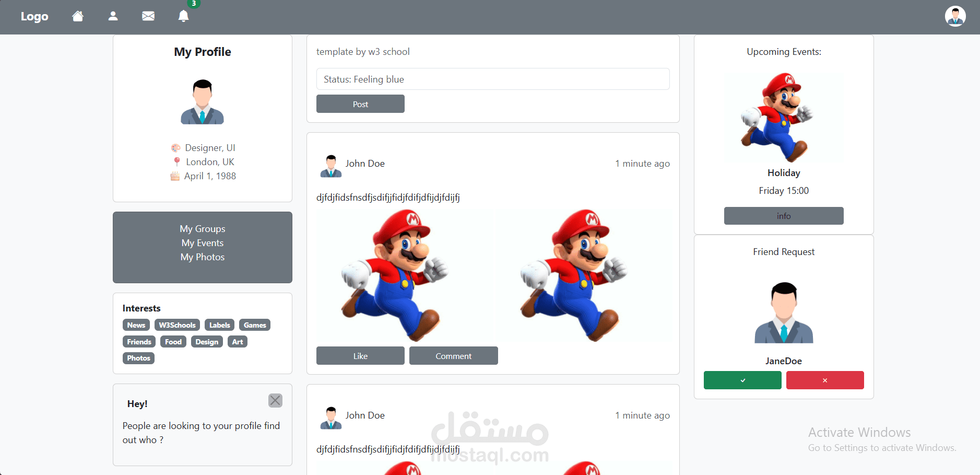Screen dimensions: 980x475
Task: Open My Photos section
Action: tap(203, 257)
